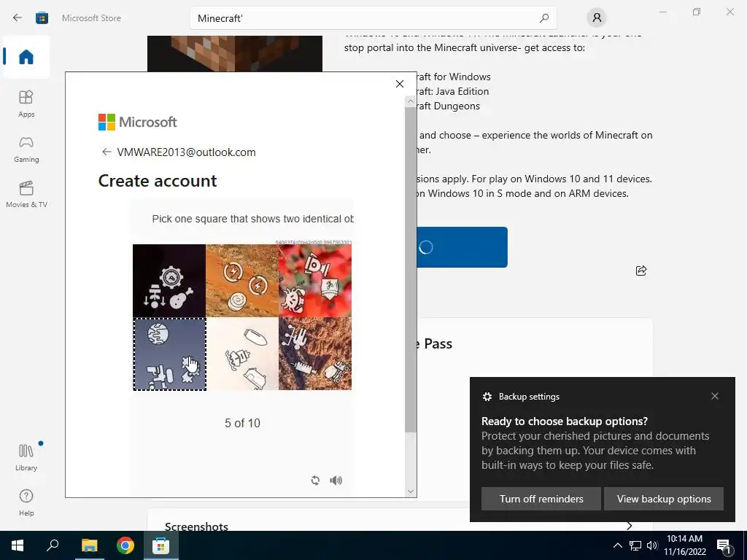The image size is (747, 560).
Task: Click the search magnifier icon
Action: 544,18
